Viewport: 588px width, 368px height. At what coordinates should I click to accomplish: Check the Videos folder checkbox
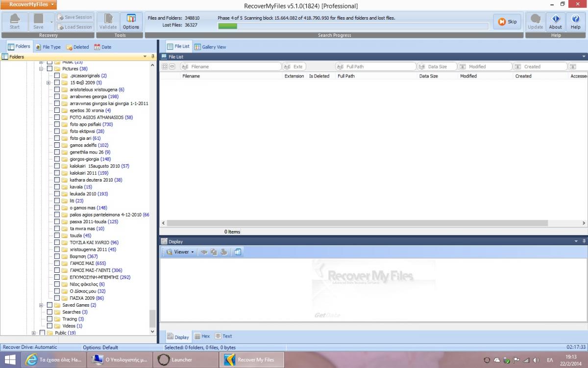tap(49, 326)
